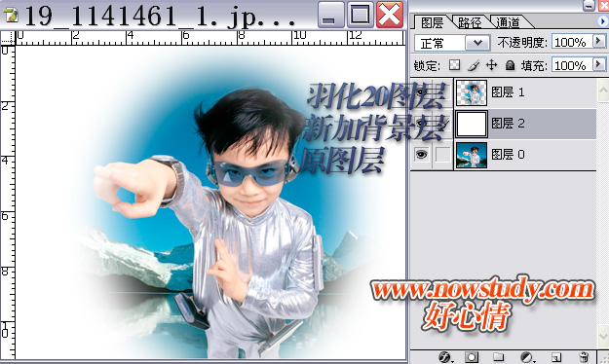Image resolution: width=609 pixels, height=364 pixels.
Task: Select the 图层 1 thumbnail
Action: pos(471,92)
